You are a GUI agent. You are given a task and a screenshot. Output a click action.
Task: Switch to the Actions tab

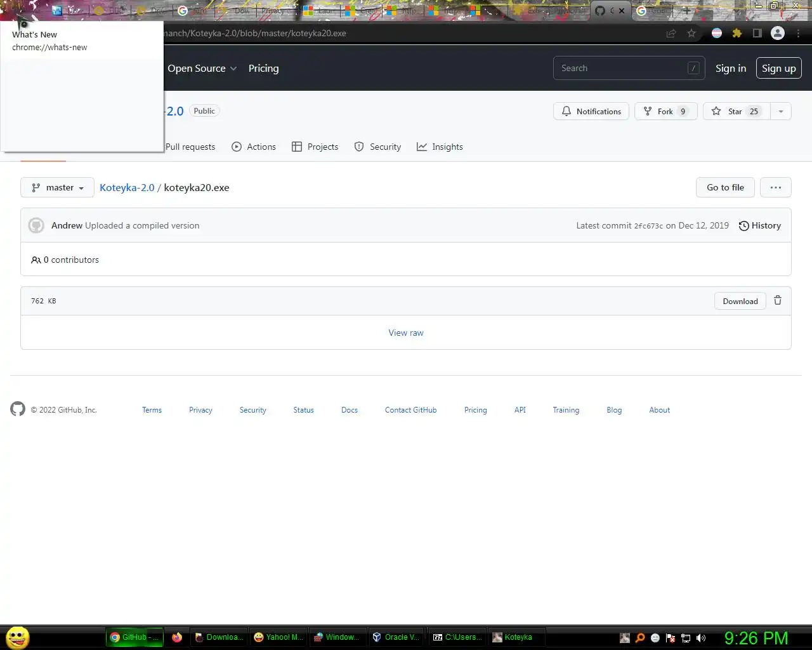tap(254, 147)
